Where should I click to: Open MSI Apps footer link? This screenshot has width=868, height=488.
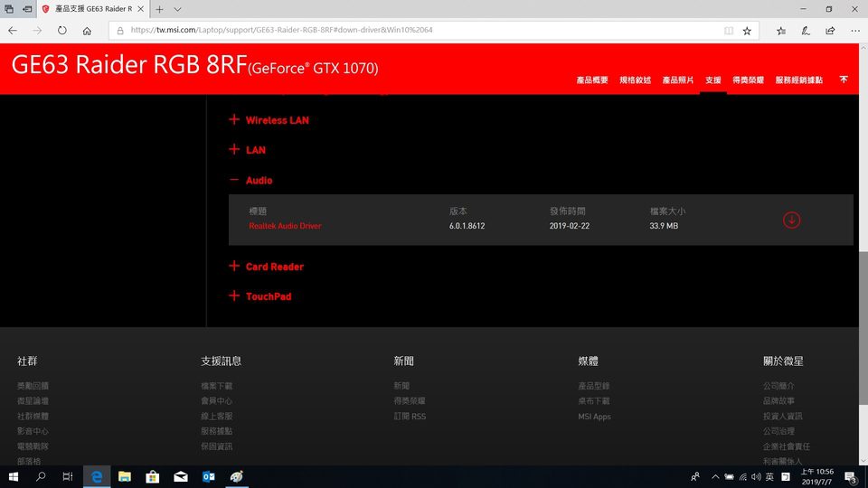click(x=594, y=417)
